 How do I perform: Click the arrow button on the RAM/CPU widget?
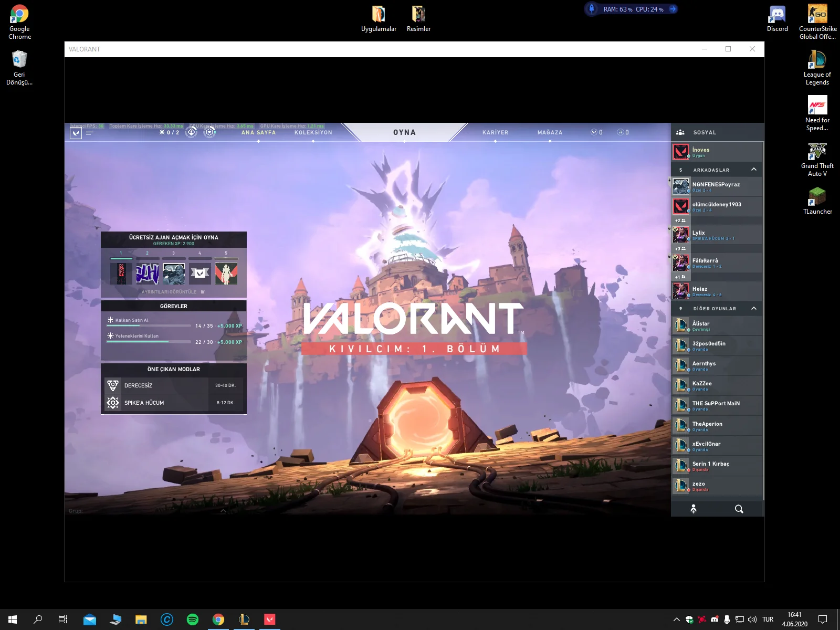673,9
